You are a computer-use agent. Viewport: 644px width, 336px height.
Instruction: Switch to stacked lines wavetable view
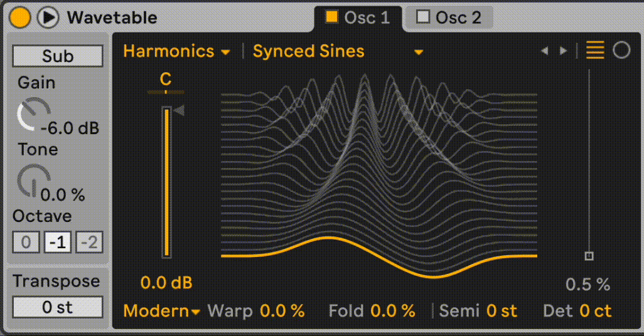coord(595,51)
